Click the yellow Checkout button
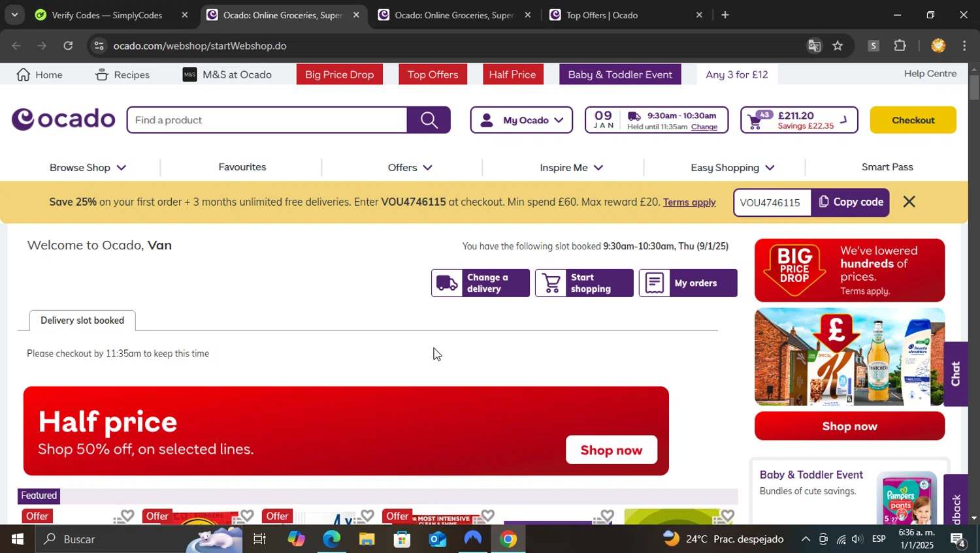980x553 pixels. 913,120
